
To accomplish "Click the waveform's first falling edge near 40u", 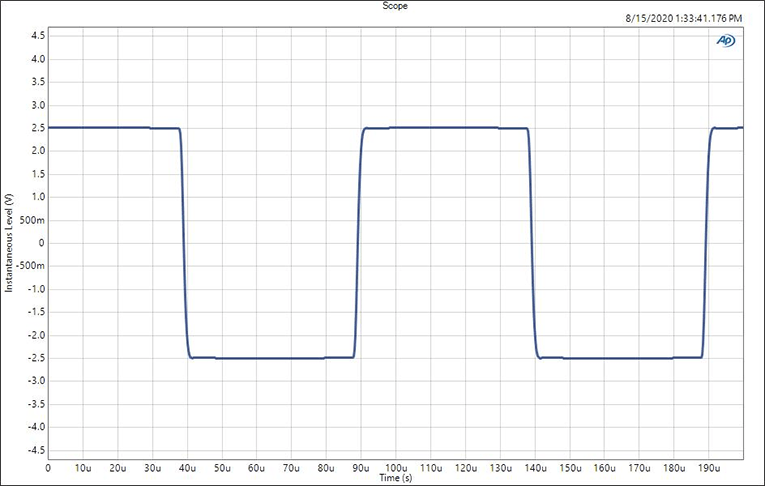I will pos(184,243).
